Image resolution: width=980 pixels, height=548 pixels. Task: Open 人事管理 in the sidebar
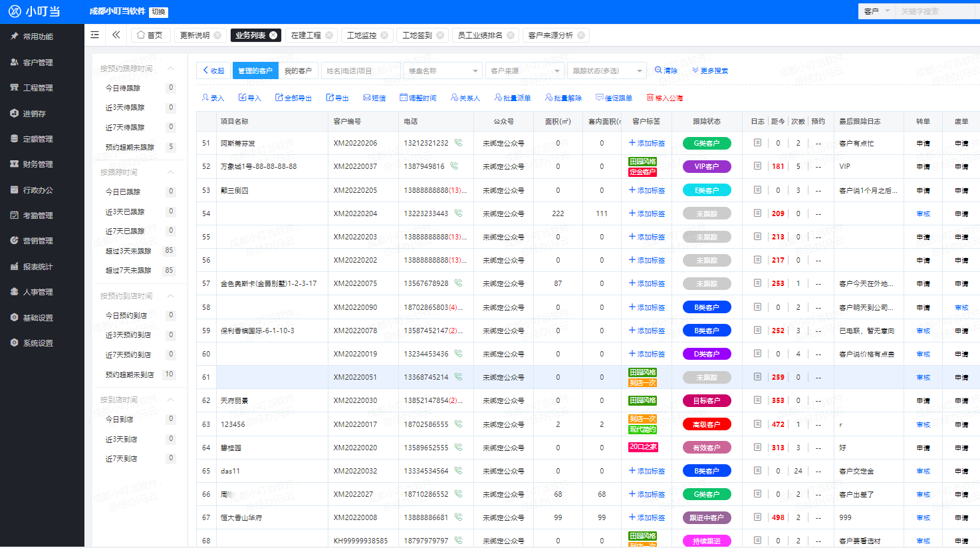click(38, 292)
